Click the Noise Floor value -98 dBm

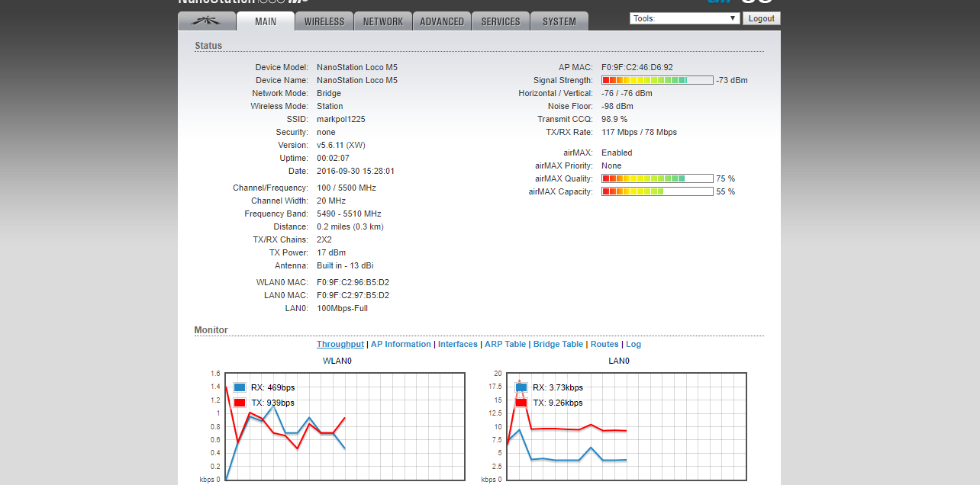(617, 106)
